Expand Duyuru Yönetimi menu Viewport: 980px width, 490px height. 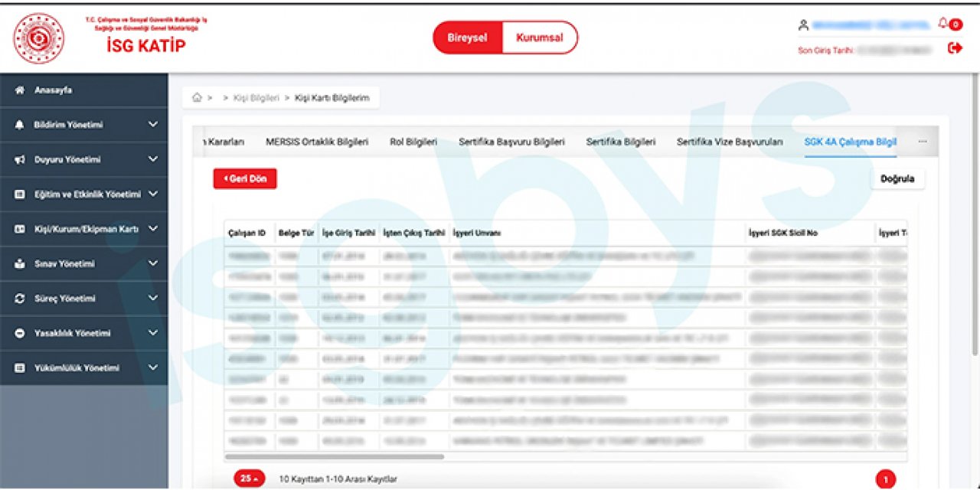(84, 160)
